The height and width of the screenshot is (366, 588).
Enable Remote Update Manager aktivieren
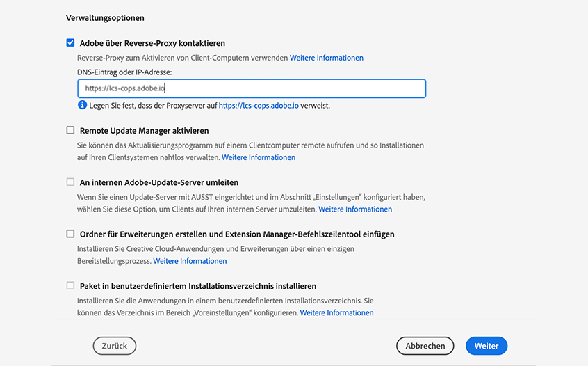tap(70, 130)
